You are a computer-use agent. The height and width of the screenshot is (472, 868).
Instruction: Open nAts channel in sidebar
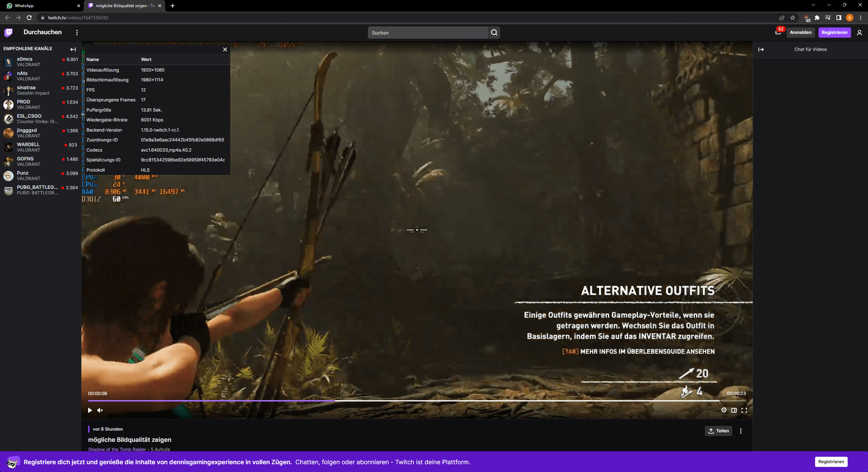coord(41,76)
